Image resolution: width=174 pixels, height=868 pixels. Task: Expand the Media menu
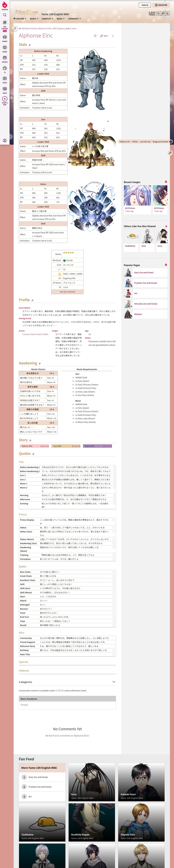(60, 19)
